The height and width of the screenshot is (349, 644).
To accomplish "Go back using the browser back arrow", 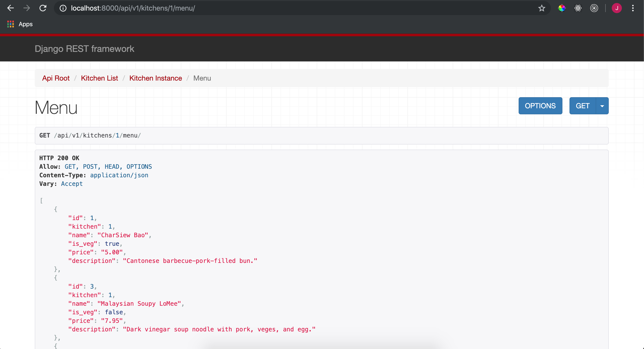I will point(11,8).
